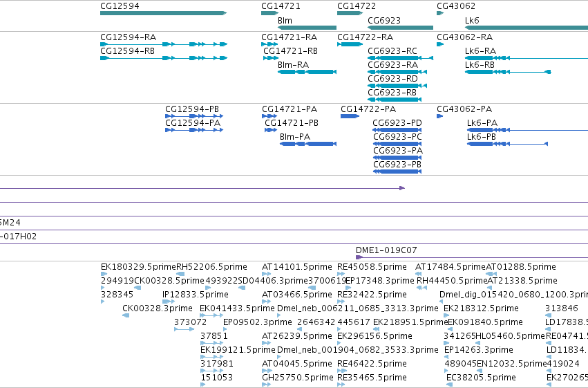Select the CG43062-PA protein label
Image resolution: width=588 pixels, height=388 pixels.
(x=464, y=109)
